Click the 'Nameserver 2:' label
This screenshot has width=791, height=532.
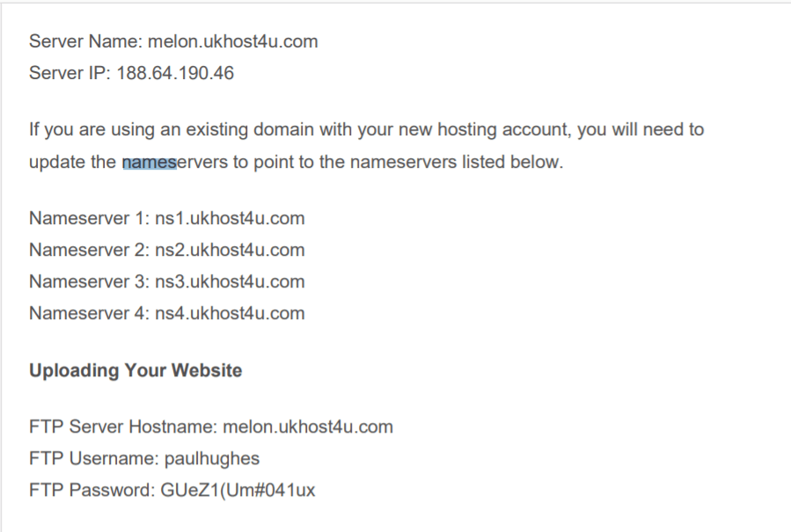(x=89, y=250)
